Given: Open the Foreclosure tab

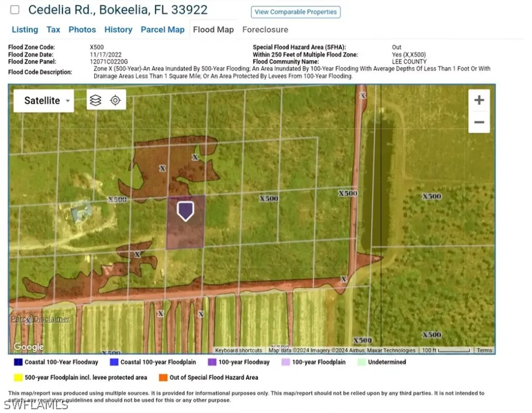Looking at the screenshot, I should pos(265,30).
